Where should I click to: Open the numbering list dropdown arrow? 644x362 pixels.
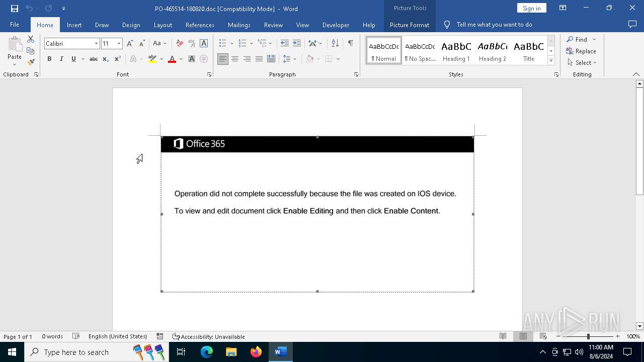252,44
